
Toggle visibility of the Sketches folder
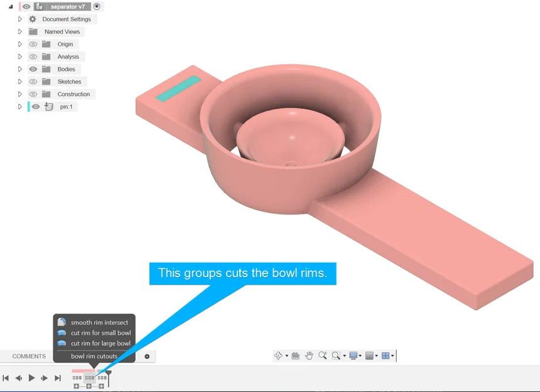click(x=35, y=82)
